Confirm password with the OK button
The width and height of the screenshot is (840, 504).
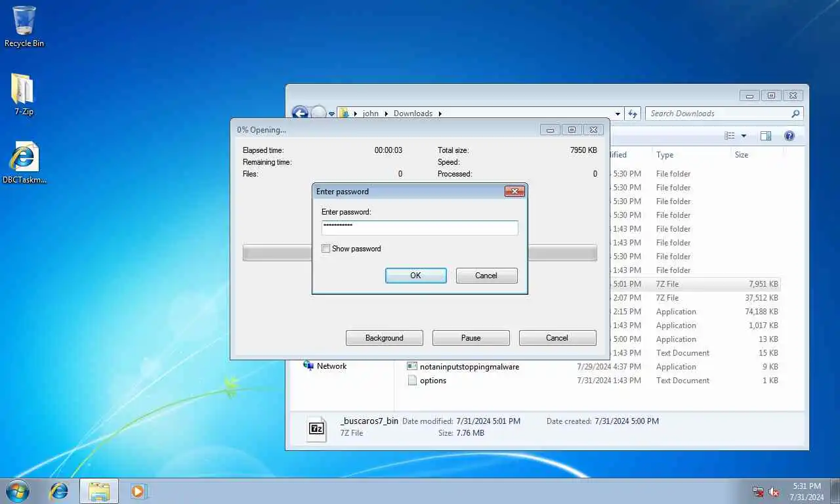[x=416, y=276]
